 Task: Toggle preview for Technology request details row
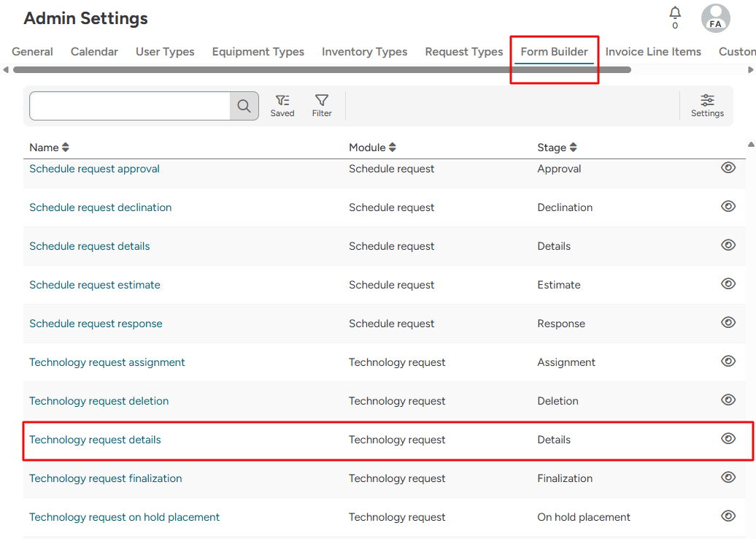tap(728, 438)
